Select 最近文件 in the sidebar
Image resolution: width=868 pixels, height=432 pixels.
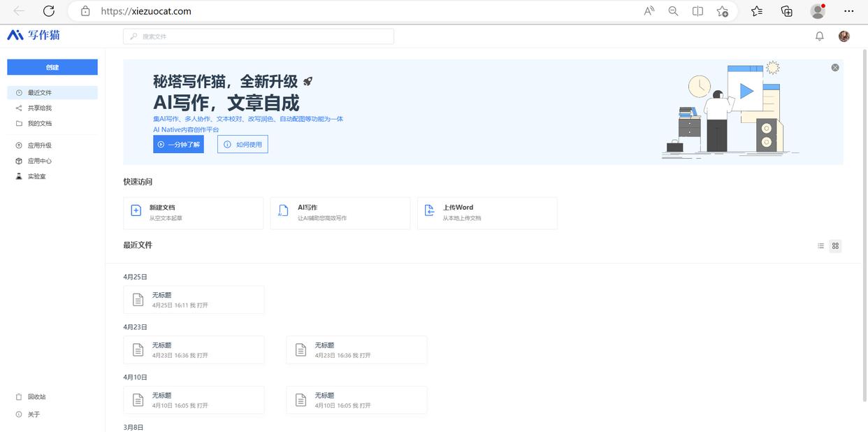point(40,92)
